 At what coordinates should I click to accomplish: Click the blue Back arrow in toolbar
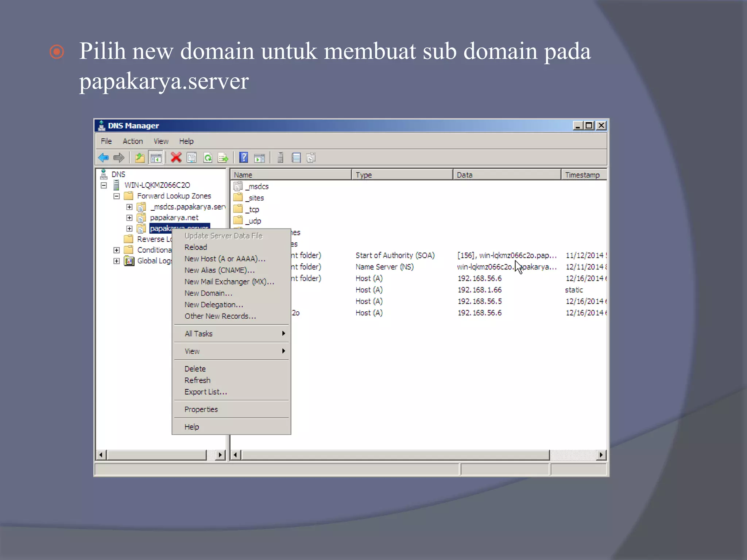point(104,158)
